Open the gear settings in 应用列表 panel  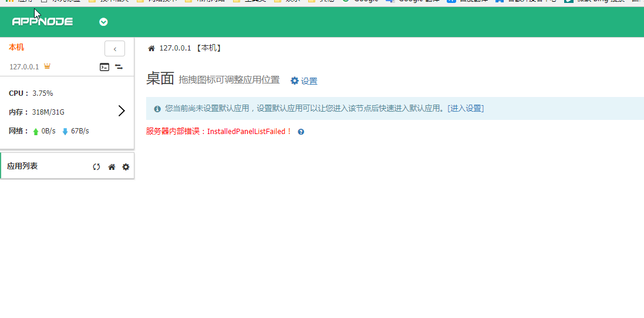(126, 167)
